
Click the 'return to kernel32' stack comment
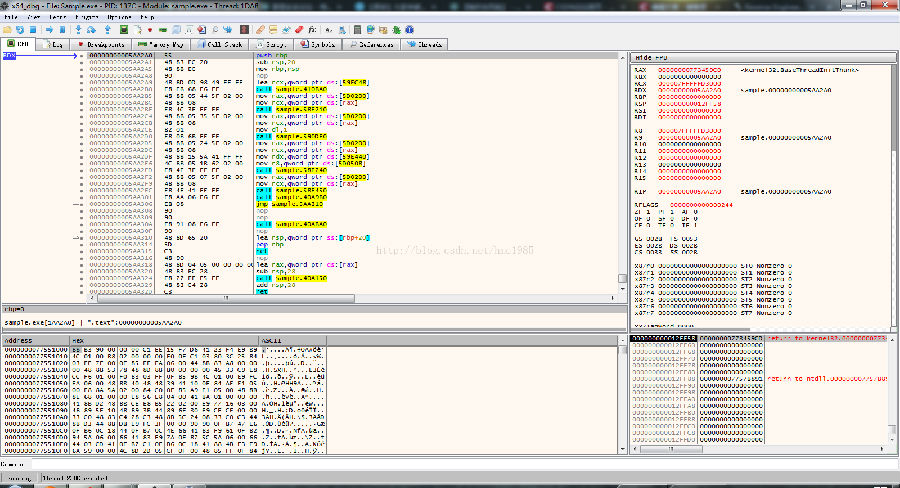(x=827, y=339)
